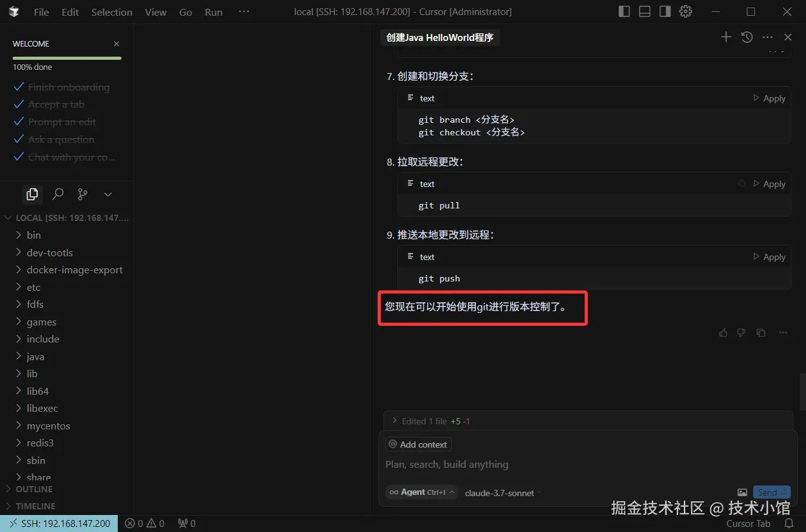Viewport: 806px width, 532px height.
Task: Open the Search magnifier icon in sidebar
Action: tap(58, 194)
